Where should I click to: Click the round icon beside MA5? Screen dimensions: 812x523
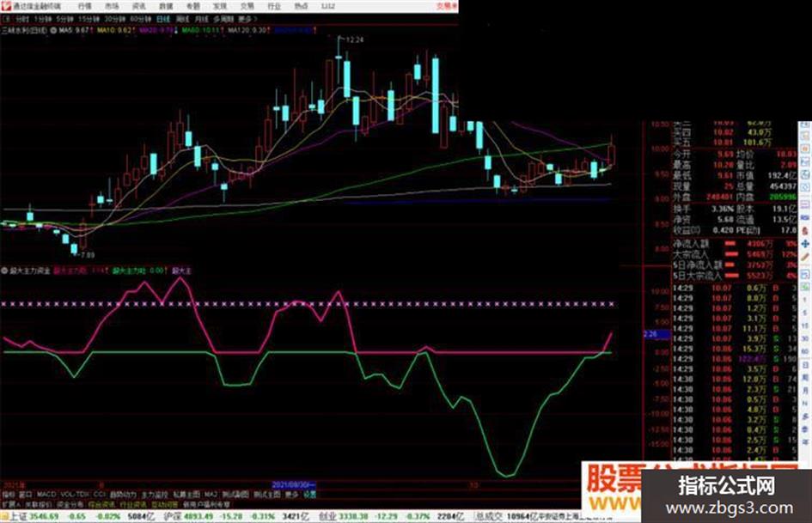pos(53,31)
